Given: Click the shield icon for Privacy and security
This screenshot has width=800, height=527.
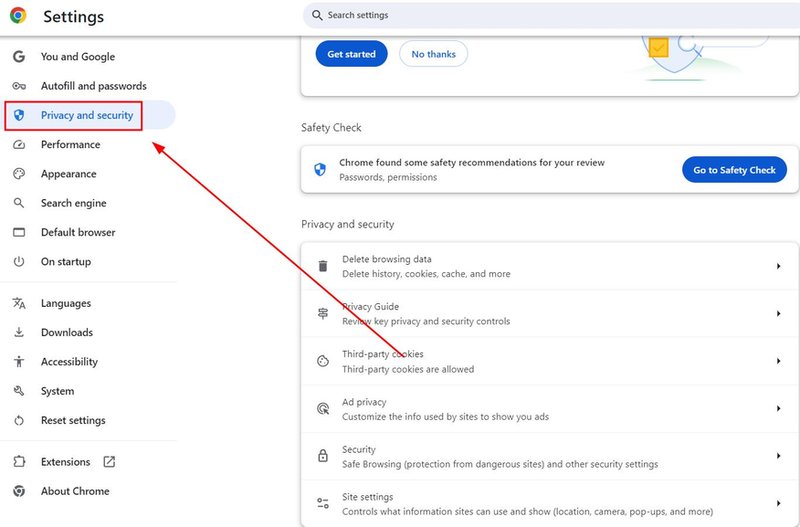Looking at the screenshot, I should (19, 115).
